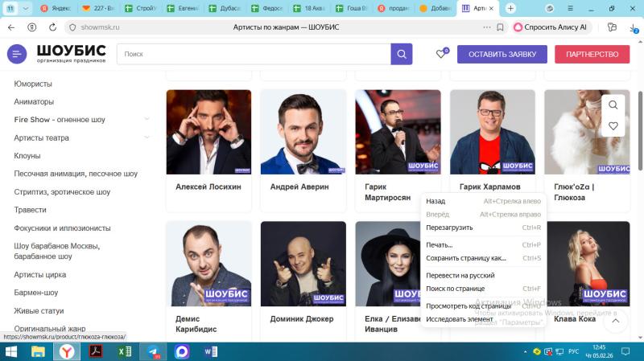Choose Перевести на русский in context menu
The image size is (644, 361).
point(484,275)
